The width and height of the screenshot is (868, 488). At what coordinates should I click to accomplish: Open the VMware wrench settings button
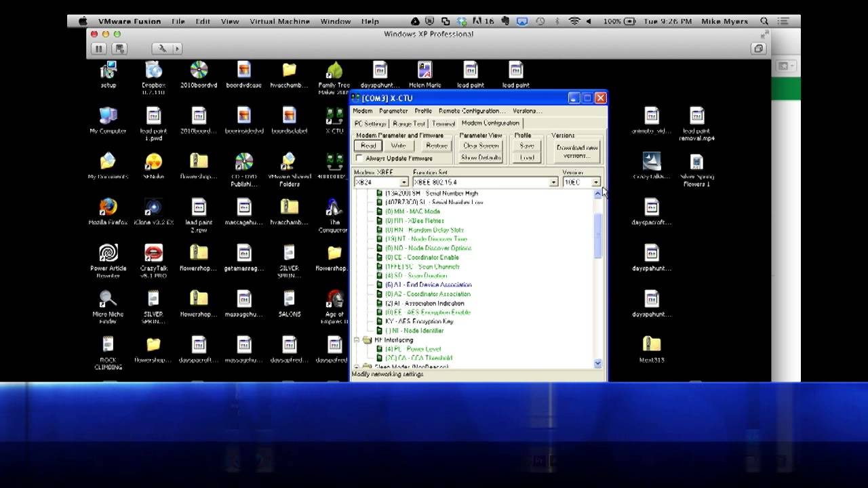click(x=162, y=49)
